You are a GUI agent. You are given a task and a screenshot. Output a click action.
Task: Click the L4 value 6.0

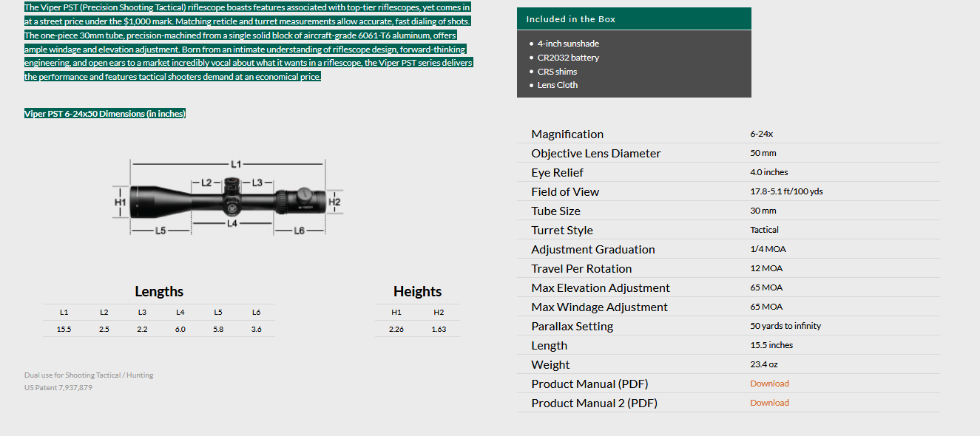coord(180,329)
